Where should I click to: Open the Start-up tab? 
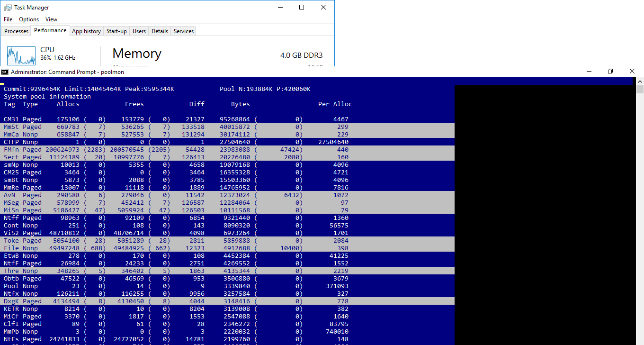click(116, 31)
